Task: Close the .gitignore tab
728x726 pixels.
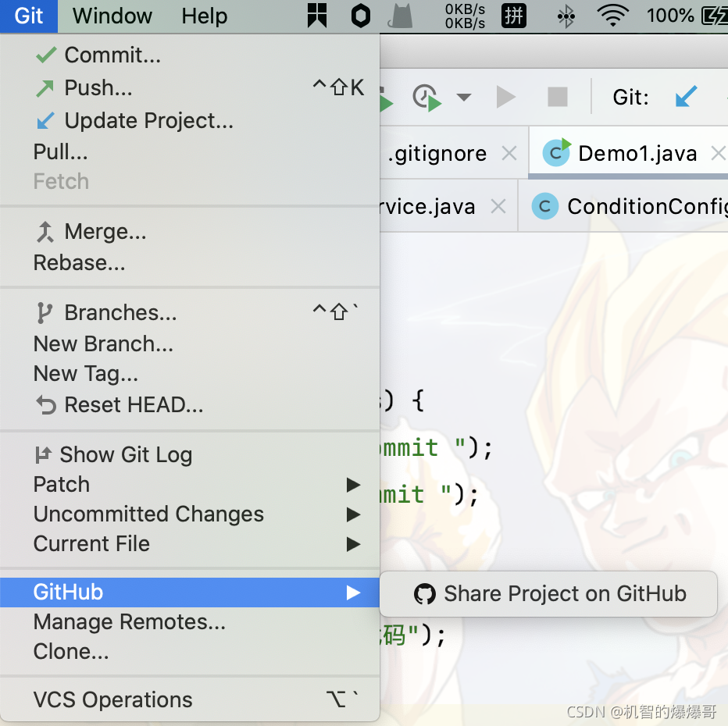Action: point(509,153)
